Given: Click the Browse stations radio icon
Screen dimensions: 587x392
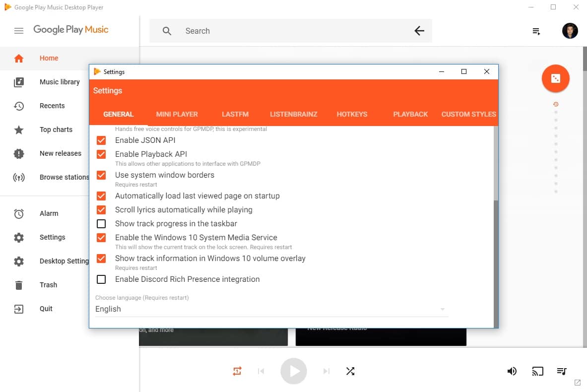Looking at the screenshot, I should tap(19, 178).
